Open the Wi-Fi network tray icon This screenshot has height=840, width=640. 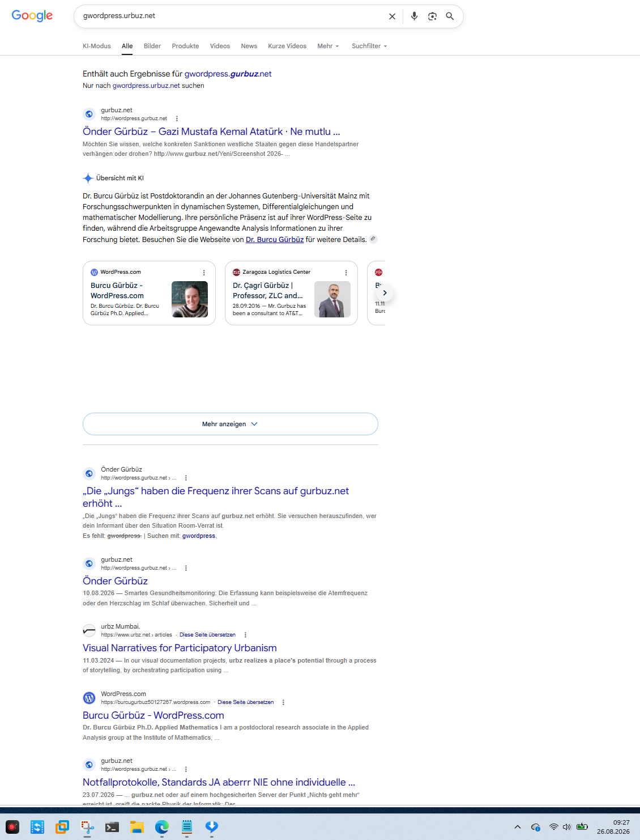554,827
